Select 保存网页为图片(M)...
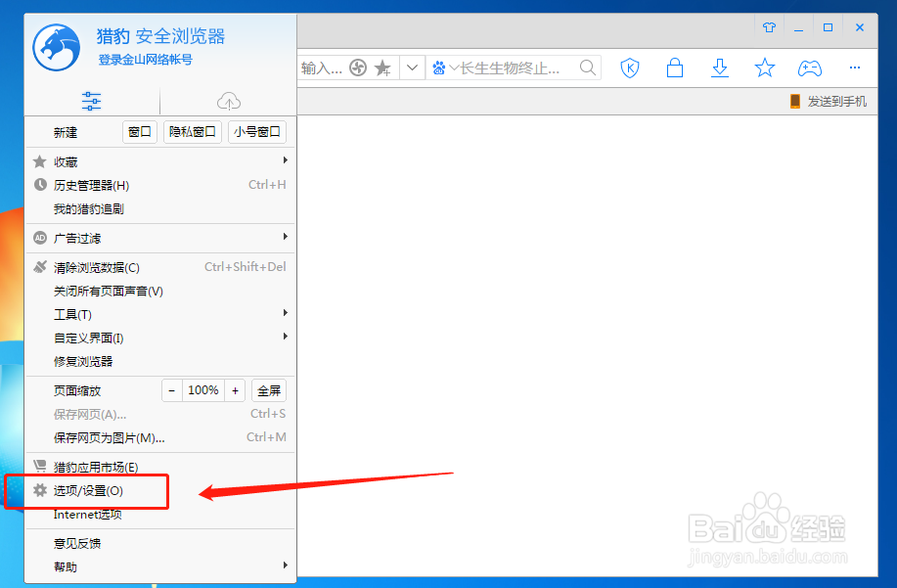Screen dimensions: 897x588 pos(160,437)
